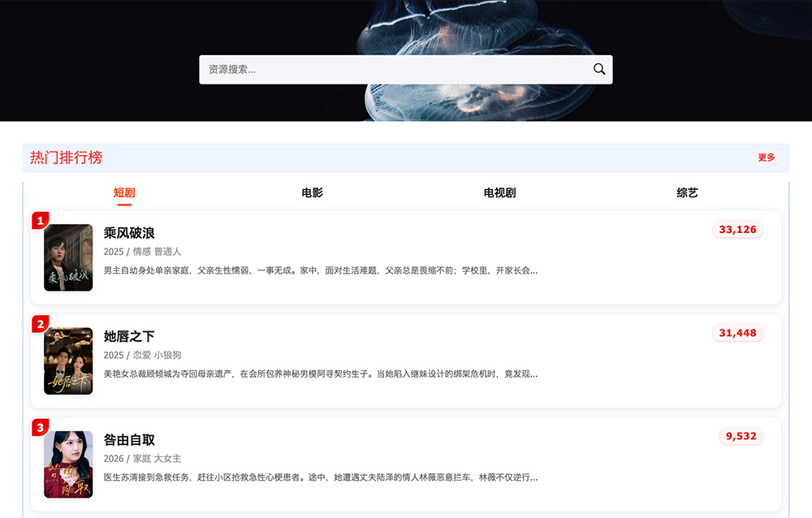The height and width of the screenshot is (518, 812).
Task: Click the search magnifier icon
Action: [599, 69]
